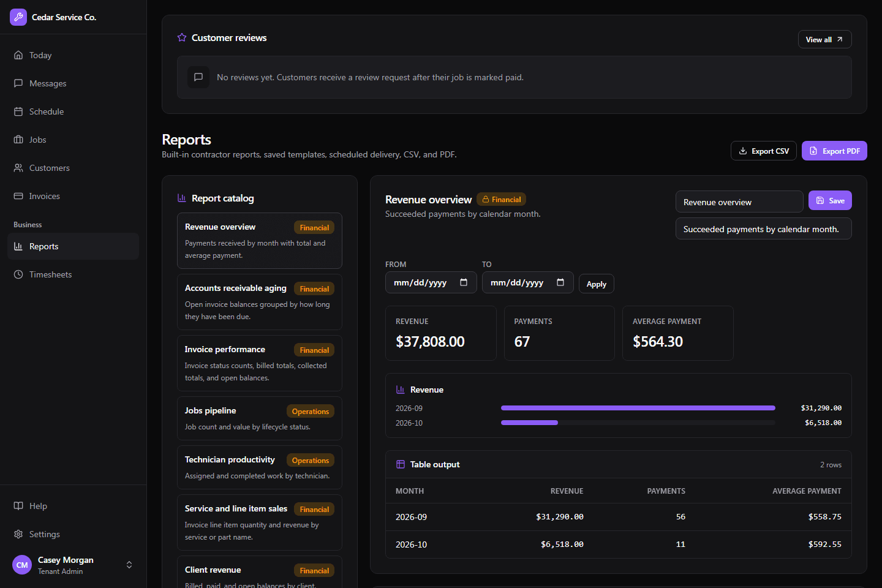This screenshot has height=588, width=882.
Task: Save the report template
Action: tap(830, 200)
